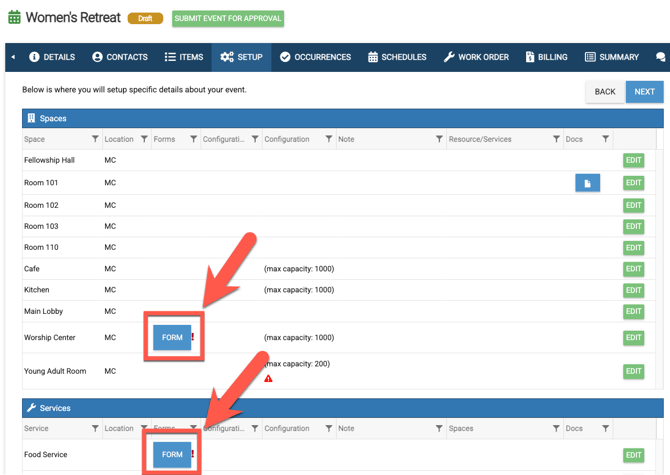Click the Next button
The width and height of the screenshot is (670, 475).
tap(644, 91)
